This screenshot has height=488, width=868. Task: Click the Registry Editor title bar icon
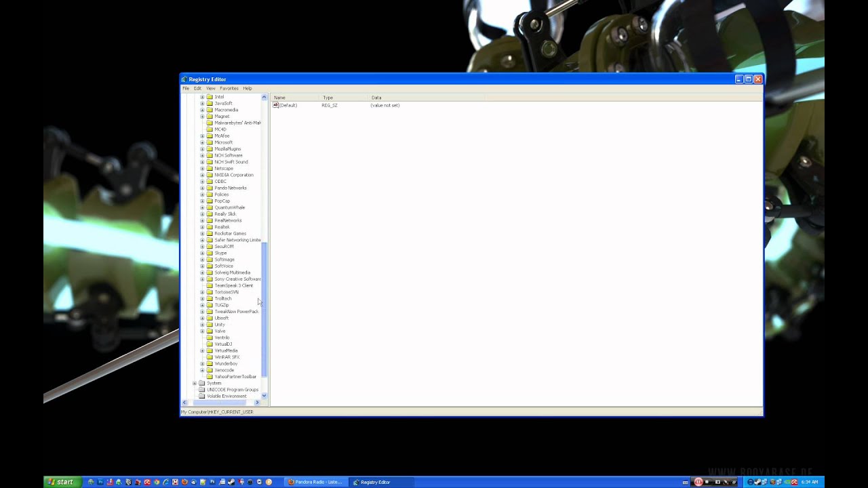[x=184, y=79]
